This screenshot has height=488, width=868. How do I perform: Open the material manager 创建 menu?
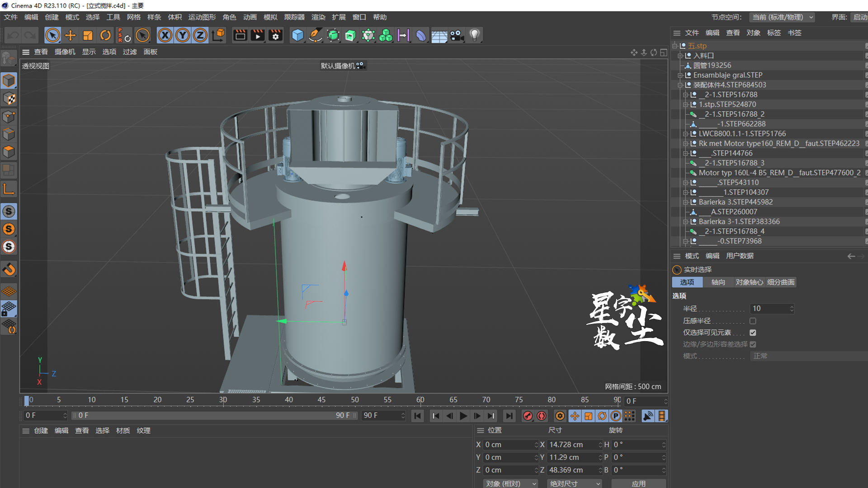point(41,431)
